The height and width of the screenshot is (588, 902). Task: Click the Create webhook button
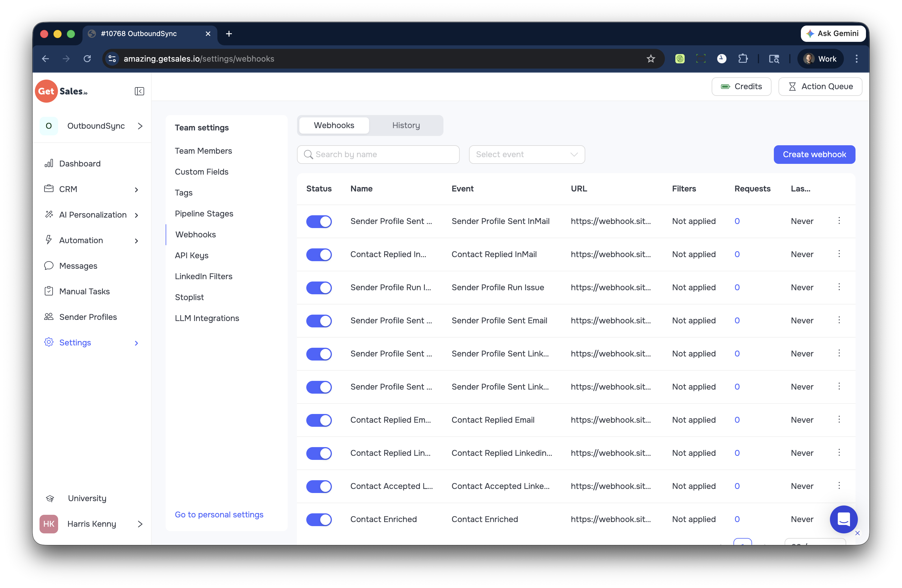(814, 154)
